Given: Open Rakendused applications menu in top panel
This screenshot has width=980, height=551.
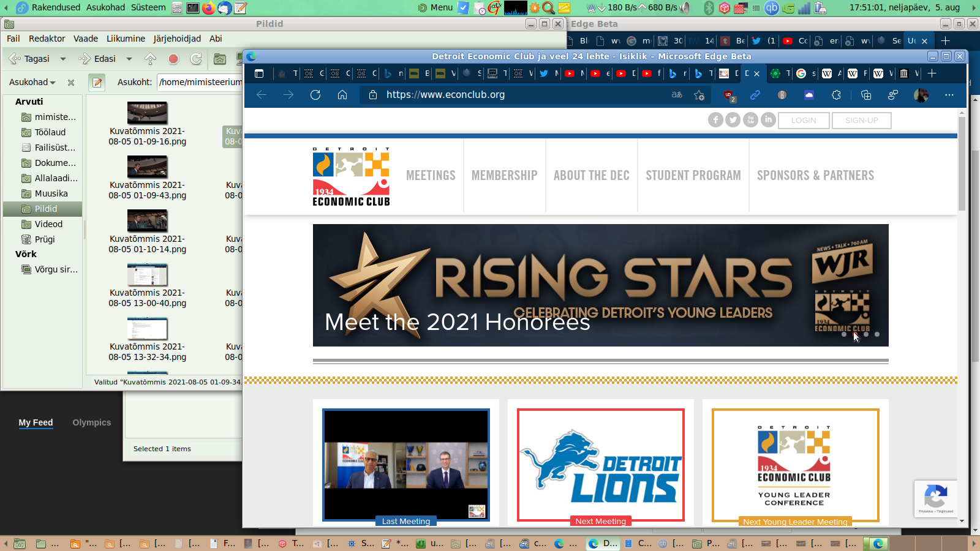Looking at the screenshot, I should click(x=56, y=7).
